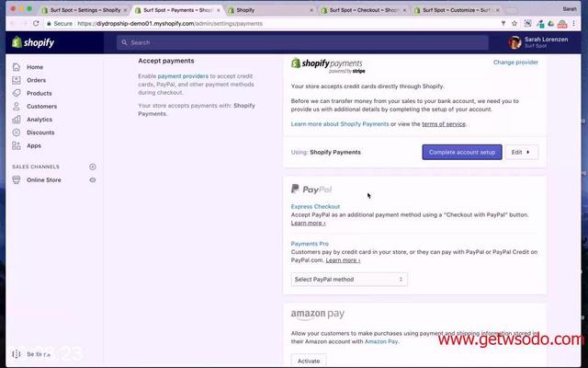The width and height of the screenshot is (588, 368).
Task: Go to Products in the sidebar
Action: (39, 93)
